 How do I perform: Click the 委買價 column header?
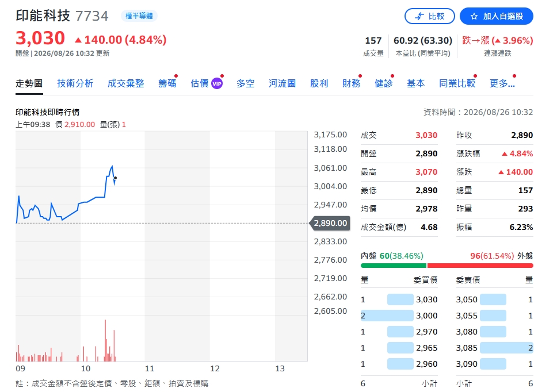click(425, 280)
